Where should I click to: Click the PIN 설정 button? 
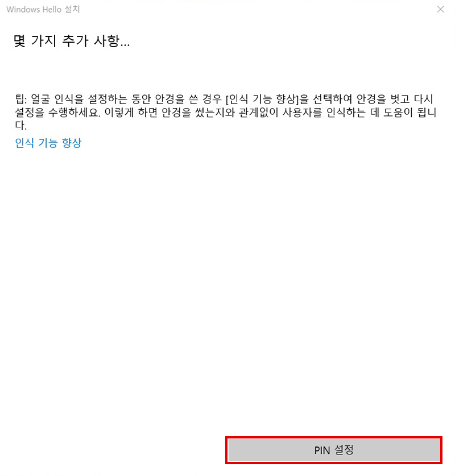point(334,450)
